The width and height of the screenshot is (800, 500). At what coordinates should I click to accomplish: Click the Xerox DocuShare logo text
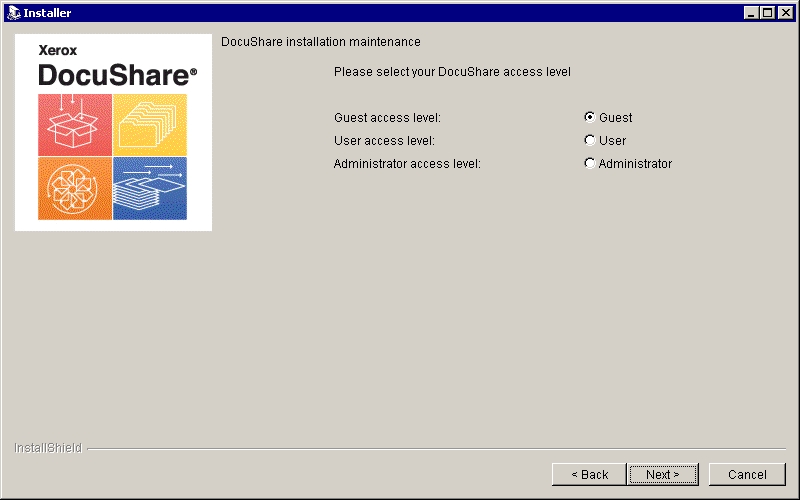[117, 66]
